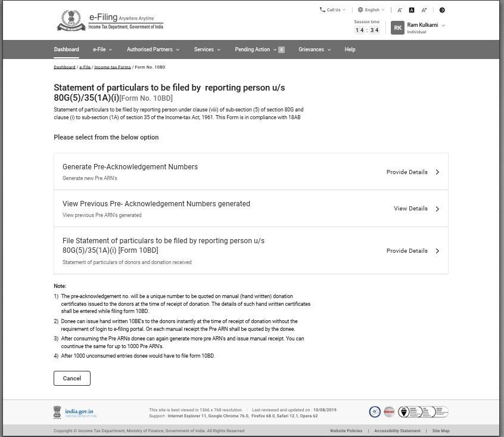This screenshot has height=437, width=504.
Task: Click the RK user avatar
Action: tap(397, 27)
